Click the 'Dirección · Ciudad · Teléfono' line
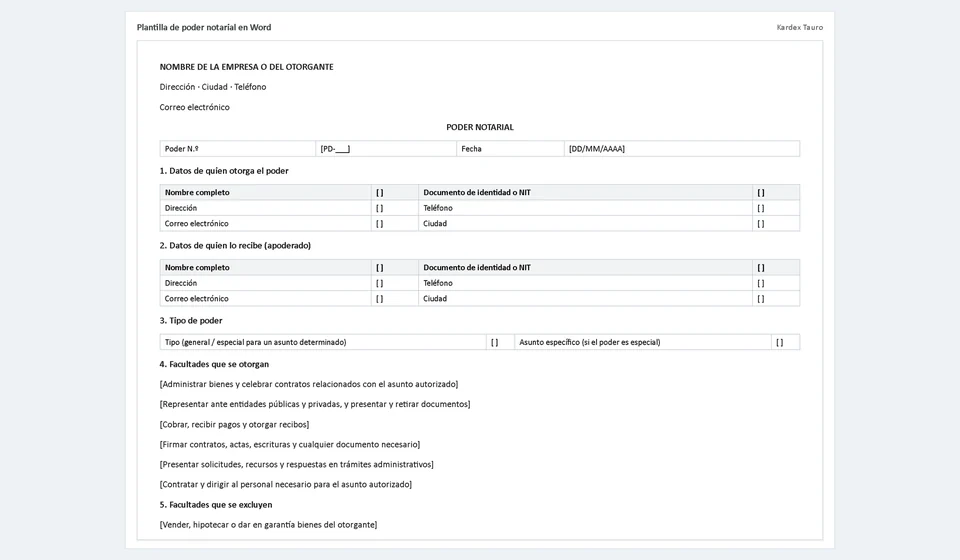The width and height of the screenshot is (960, 560). (x=213, y=87)
